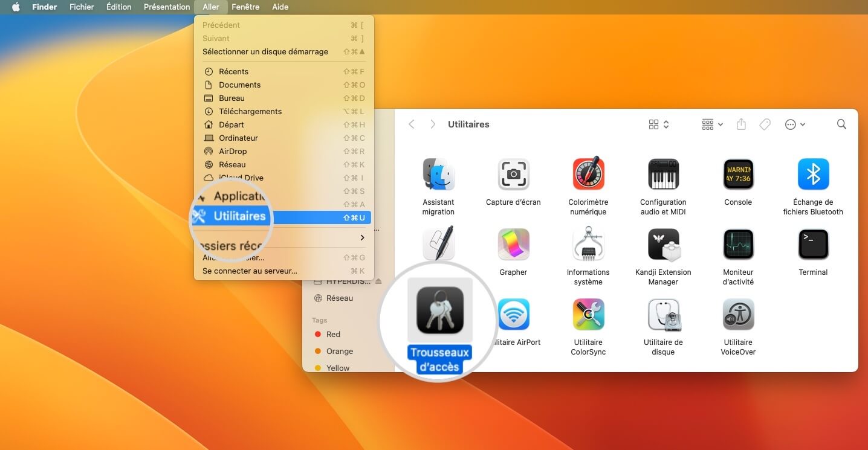The height and width of the screenshot is (450, 868).
Task: Choose Récents in Aller menu
Action: (284, 71)
